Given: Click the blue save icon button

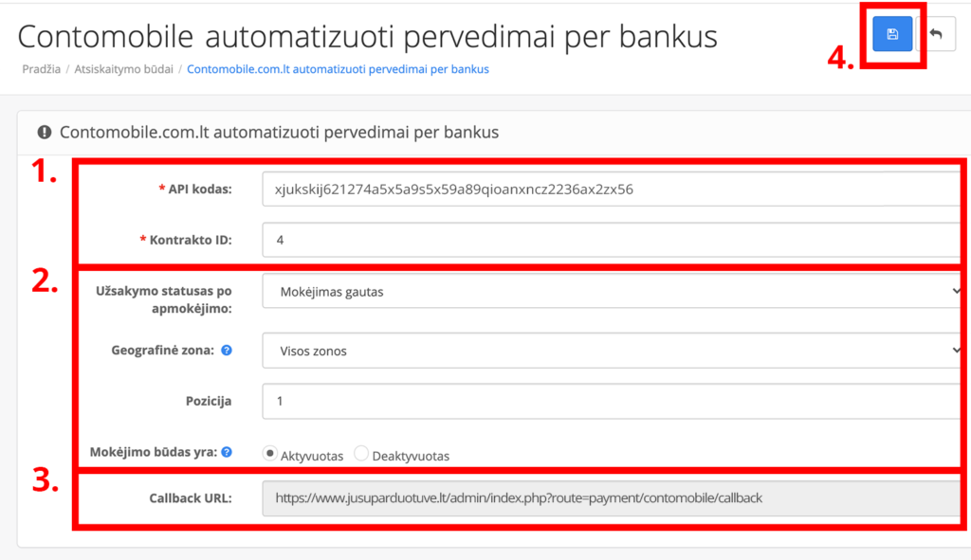Looking at the screenshot, I should [x=891, y=34].
